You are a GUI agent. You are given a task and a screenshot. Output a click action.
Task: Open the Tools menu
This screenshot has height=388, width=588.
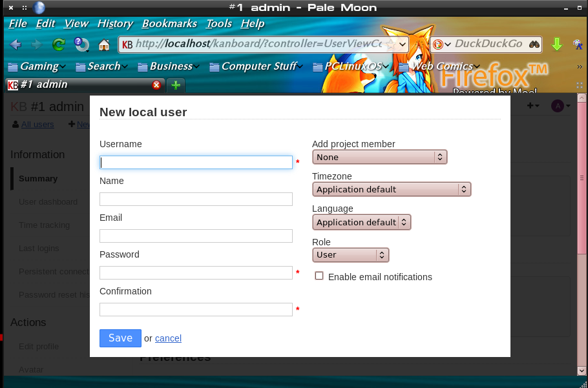pos(219,24)
